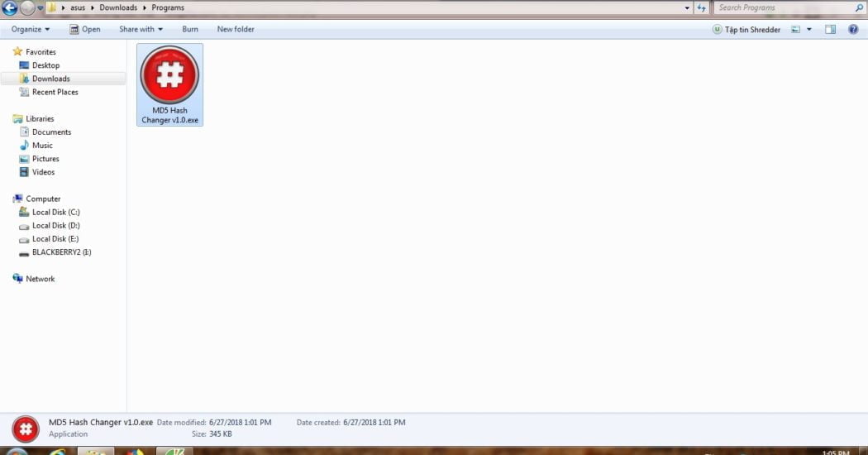The image size is (868, 455).
Task: Click Tập tin Shredder button
Action: (746, 30)
